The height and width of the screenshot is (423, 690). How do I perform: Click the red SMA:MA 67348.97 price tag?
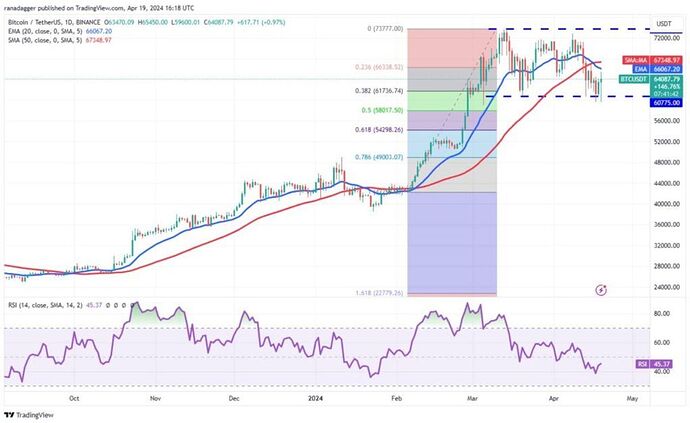tap(652, 60)
